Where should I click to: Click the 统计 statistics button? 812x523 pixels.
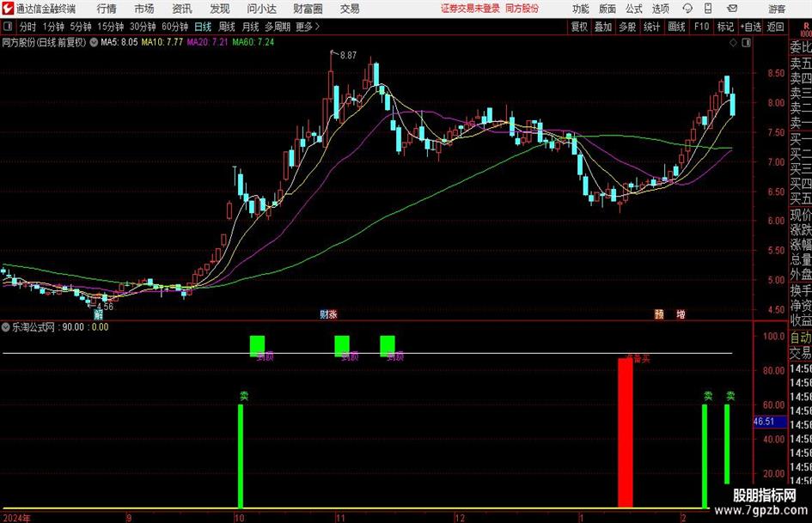pos(651,27)
